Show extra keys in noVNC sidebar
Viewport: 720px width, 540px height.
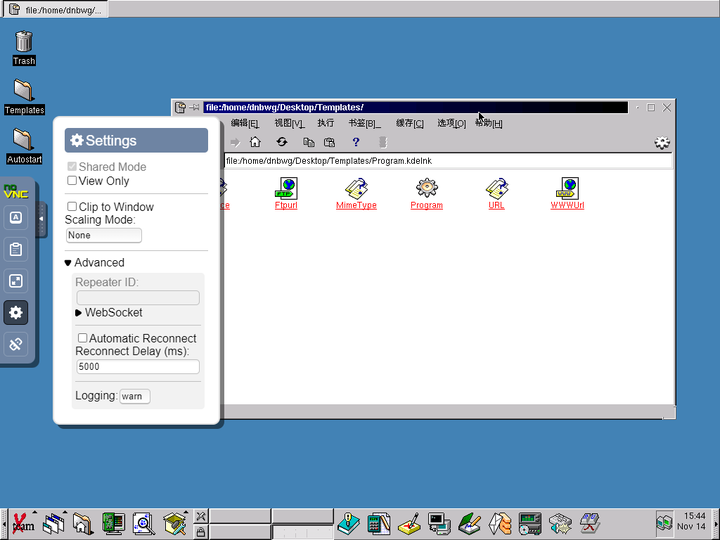tap(15, 218)
